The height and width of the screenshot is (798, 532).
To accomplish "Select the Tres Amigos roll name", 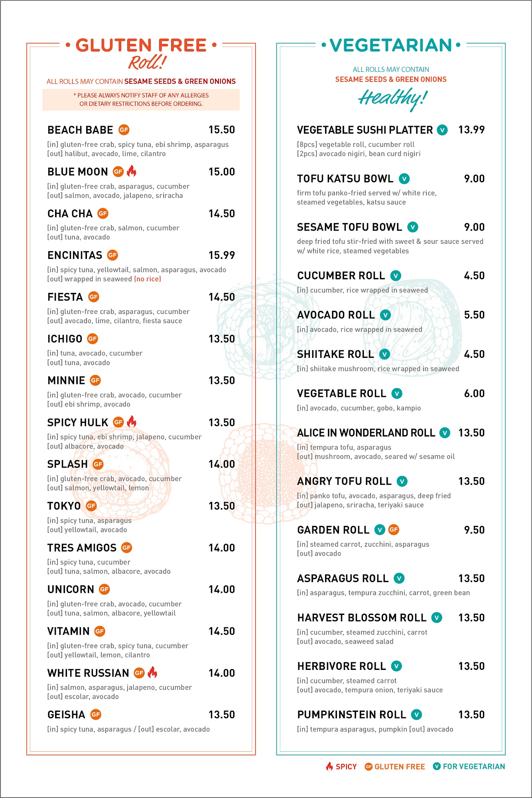I will pos(82,548).
